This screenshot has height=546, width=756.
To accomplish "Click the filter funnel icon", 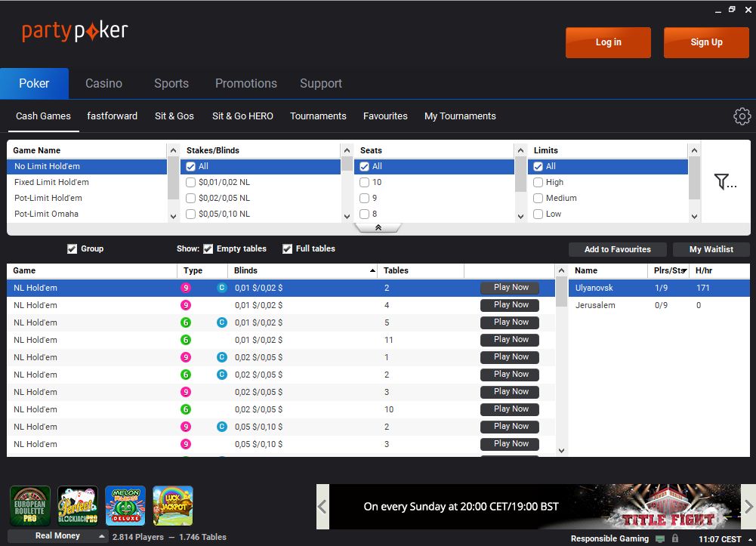I will point(724,181).
